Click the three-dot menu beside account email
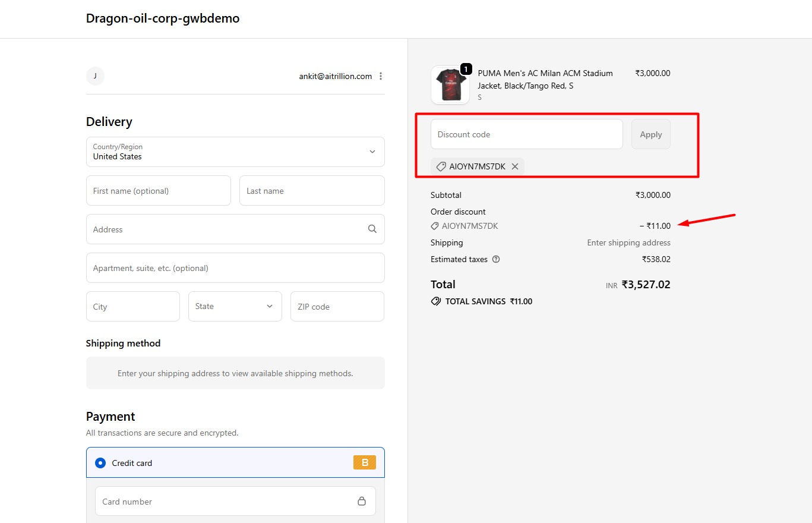The height and width of the screenshot is (523, 812). tap(381, 76)
